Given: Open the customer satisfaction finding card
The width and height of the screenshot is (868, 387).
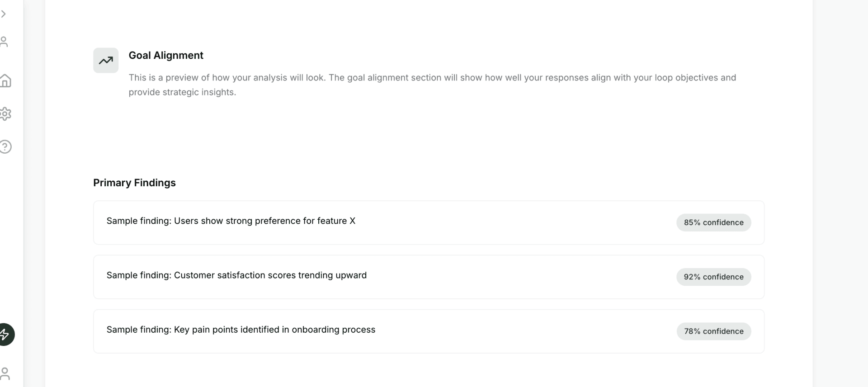Looking at the screenshot, I should [429, 277].
